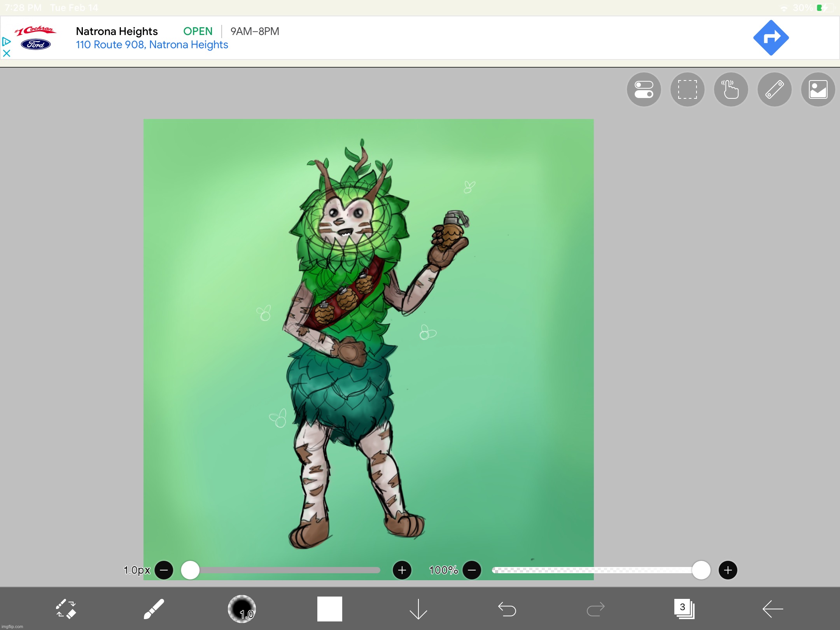
Task: Redo the last action
Action: (595, 609)
